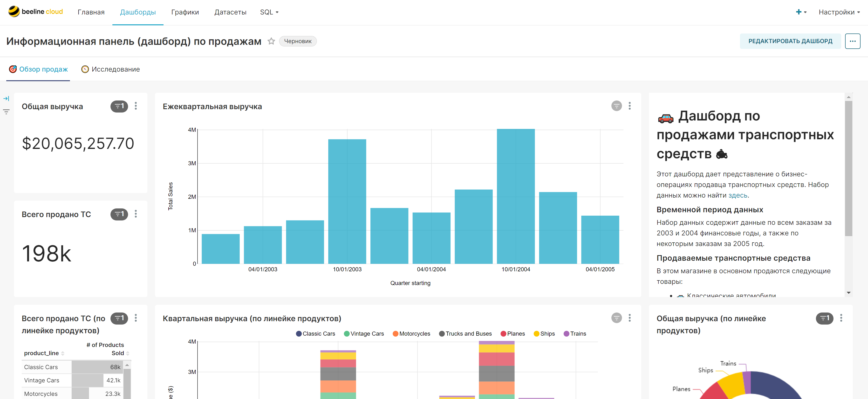Image resolution: width=868 pixels, height=399 pixels.
Task: Click the 10/01/2003 quarter bar
Action: [x=347, y=201]
